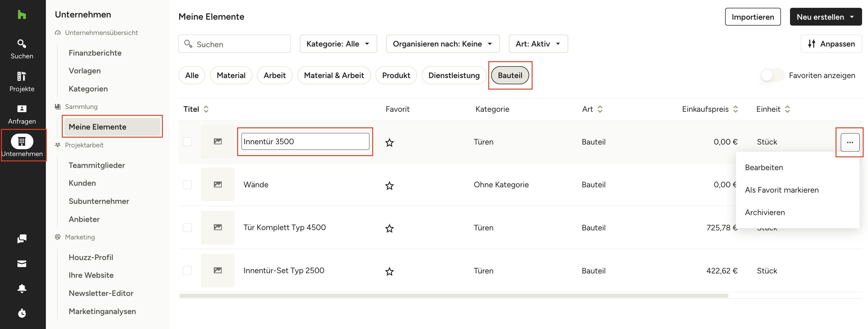Click the Importieren button
This screenshot has width=868, height=329.
pyautogui.click(x=753, y=17)
